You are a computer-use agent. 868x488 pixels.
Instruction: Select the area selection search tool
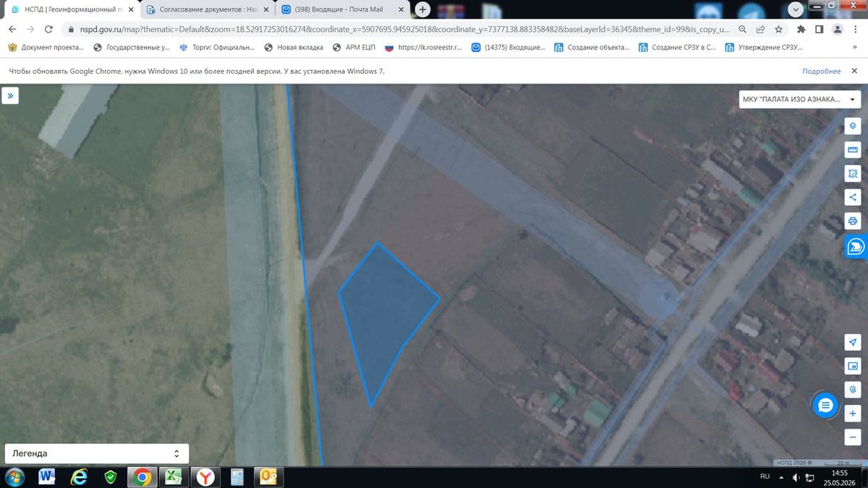tap(853, 173)
